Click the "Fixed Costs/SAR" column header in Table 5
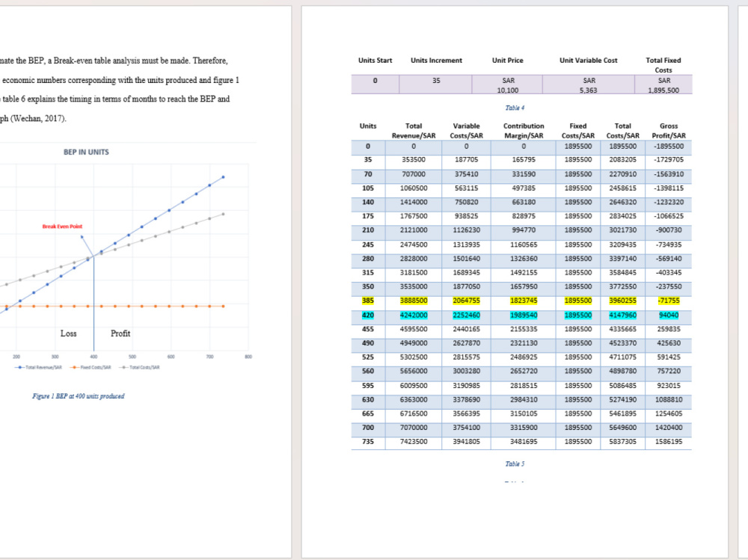 pos(577,131)
